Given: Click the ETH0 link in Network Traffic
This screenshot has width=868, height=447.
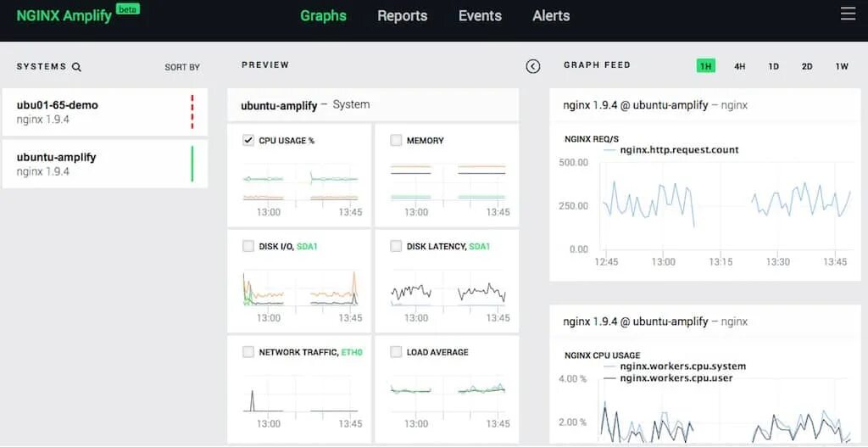Looking at the screenshot, I should pyautogui.click(x=352, y=352).
